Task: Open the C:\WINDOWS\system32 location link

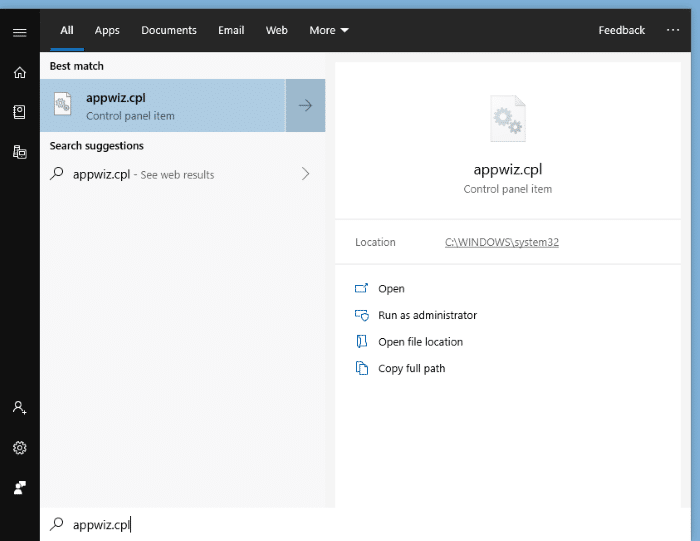Action: click(x=502, y=242)
